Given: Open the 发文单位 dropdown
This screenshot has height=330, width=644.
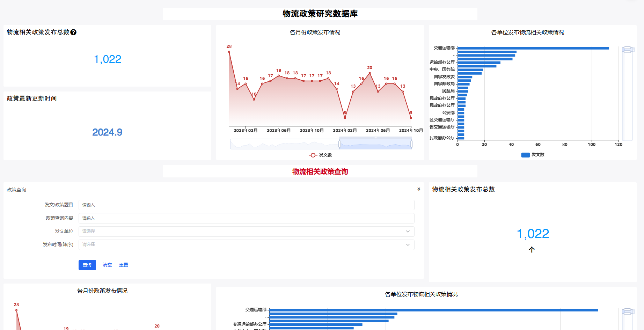Looking at the screenshot, I should coord(246,232).
